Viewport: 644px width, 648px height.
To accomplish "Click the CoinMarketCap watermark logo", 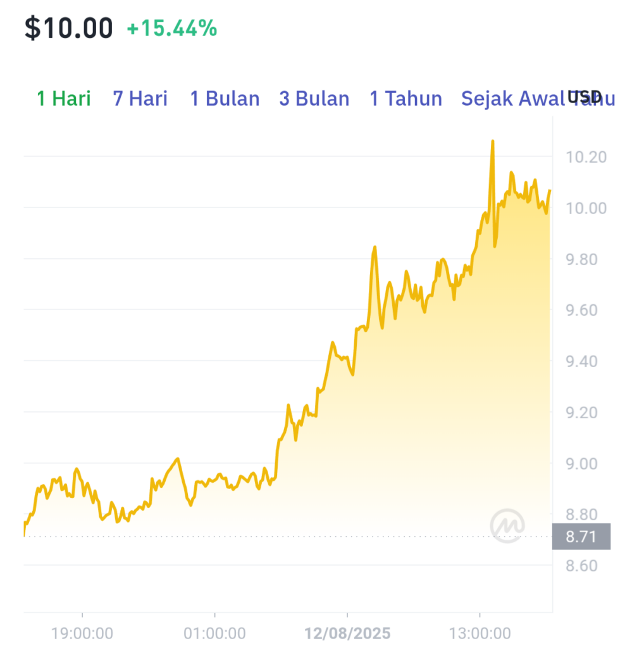I will 507,526.
